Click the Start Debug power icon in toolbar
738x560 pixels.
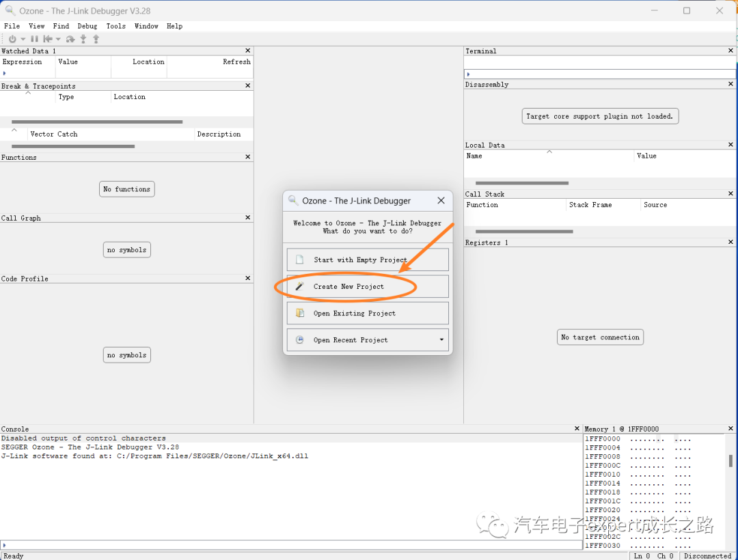tap(12, 39)
